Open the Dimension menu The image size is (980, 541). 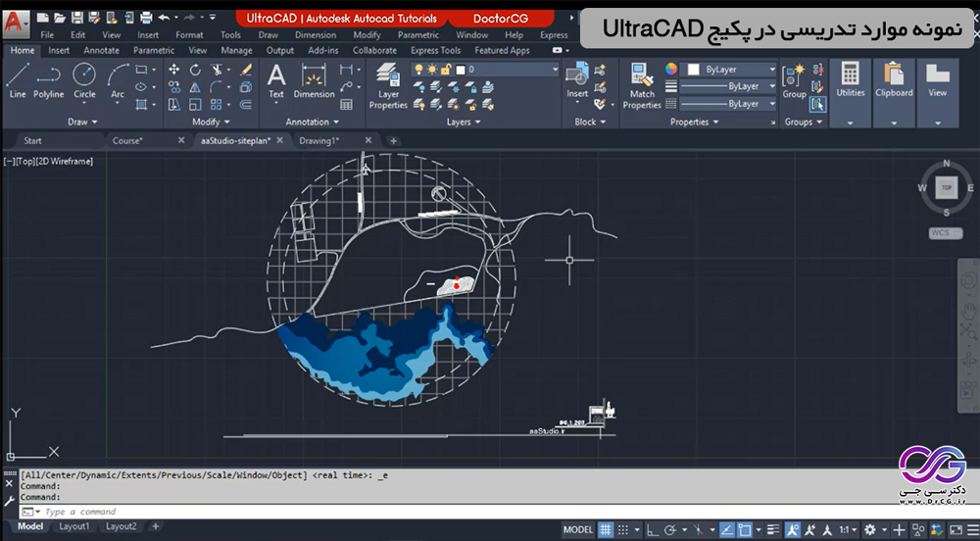click(316, 35)
